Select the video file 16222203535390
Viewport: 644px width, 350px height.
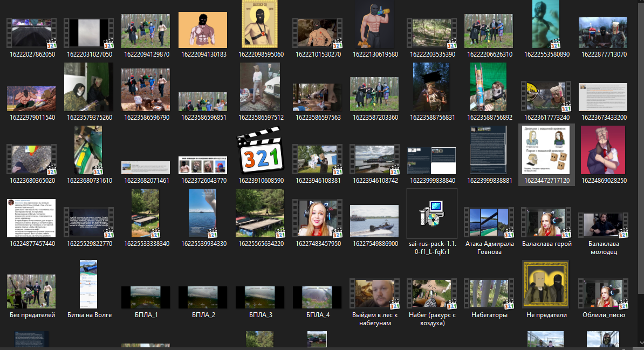click(x=431, y=33)
